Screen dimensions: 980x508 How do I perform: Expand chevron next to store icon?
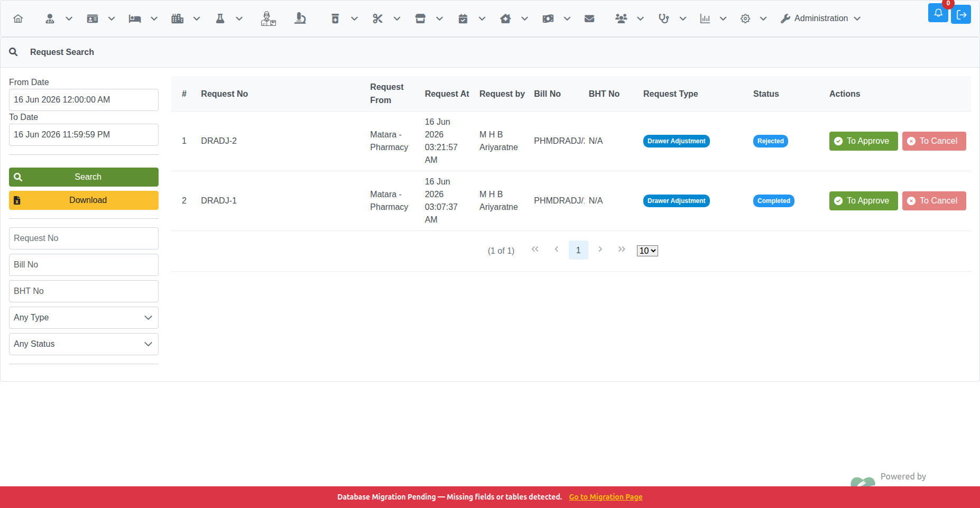point(439,19)
